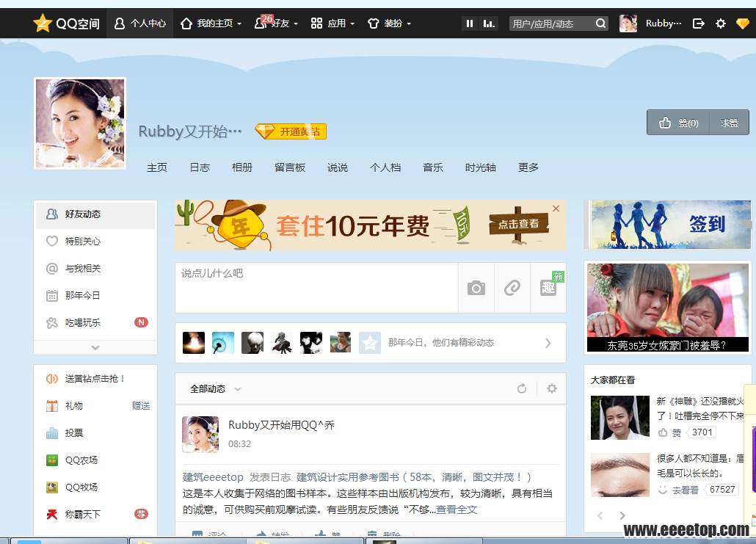Click blue star icon in avatars row

tap(370, 343)
